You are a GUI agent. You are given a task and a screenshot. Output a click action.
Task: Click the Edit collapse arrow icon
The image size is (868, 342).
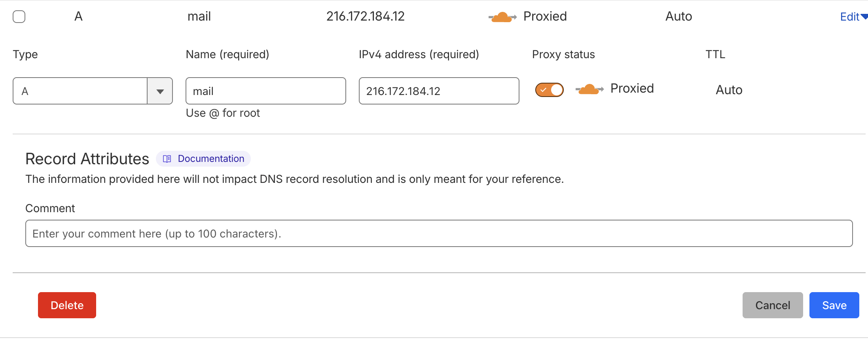pyautogui.click(x=864, y=17)
